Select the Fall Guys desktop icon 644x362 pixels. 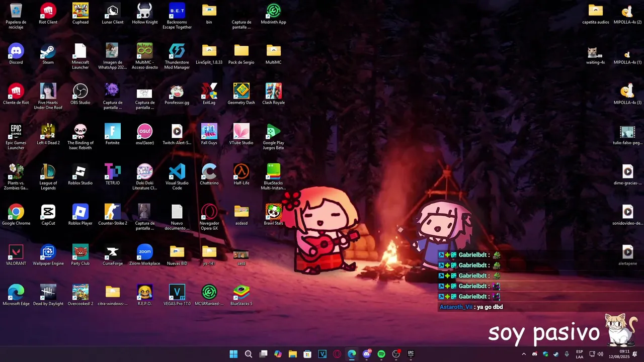click(209, 134)
